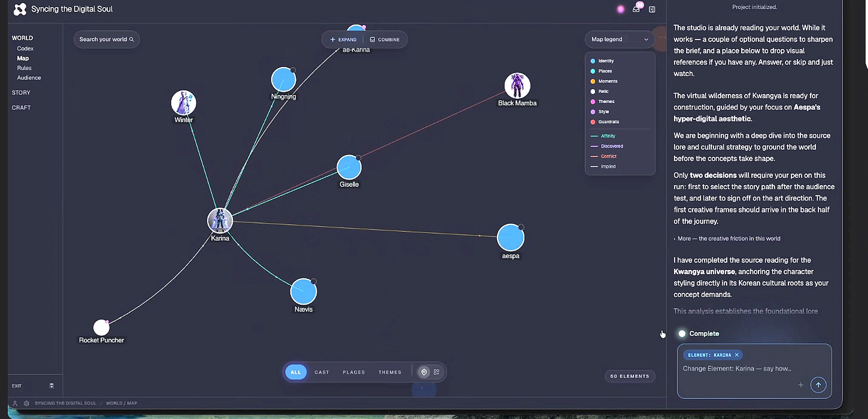Toggle the Style legend entry
The image size is (868, 419).
pyautogui.click(x=600, y=112)
